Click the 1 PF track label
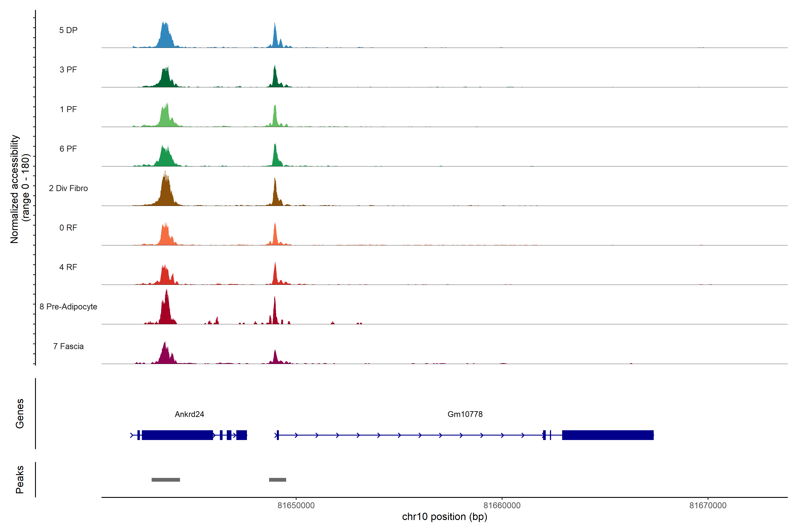The width and height of the screenshot is (798, 532). [68, 109]
